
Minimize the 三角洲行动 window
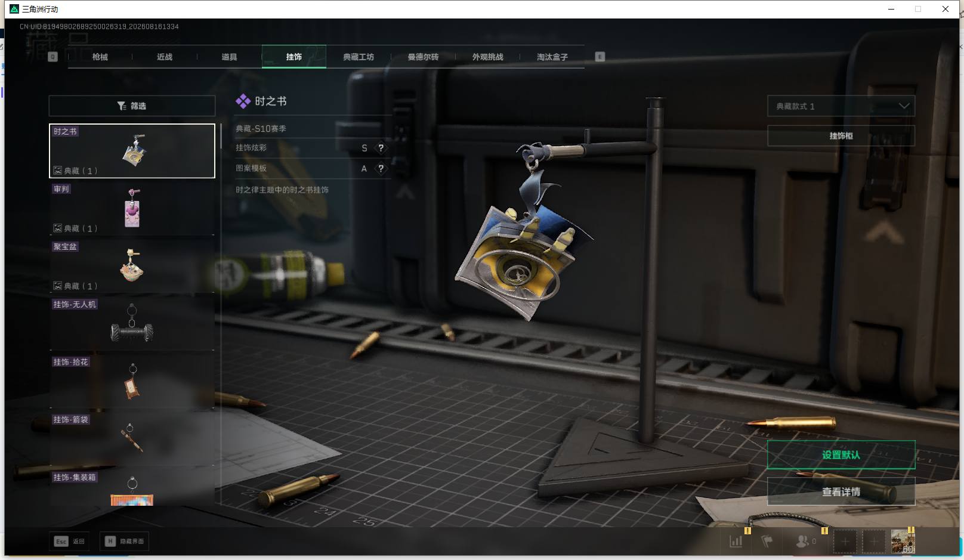pyautogui.click(x=891, y=9)
